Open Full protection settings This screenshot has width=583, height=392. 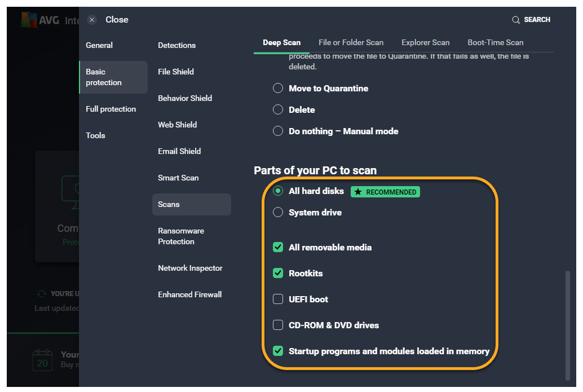pyautogui.click(x=111, y=109)
